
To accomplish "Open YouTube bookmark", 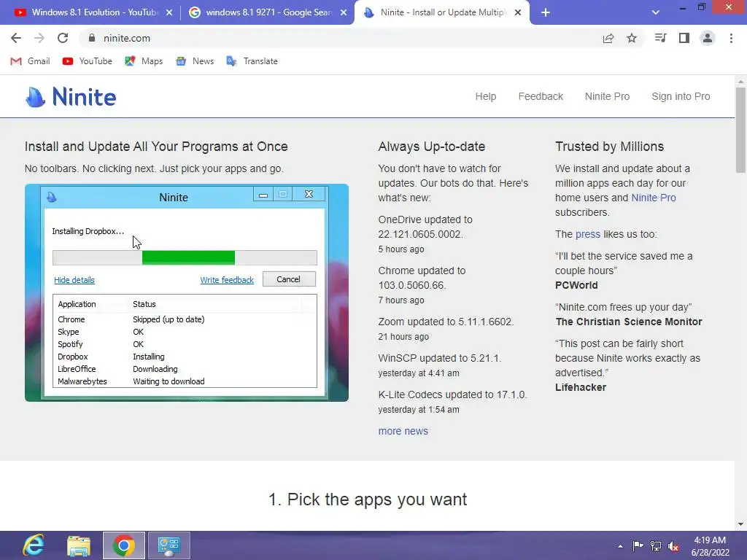I will coord(88,61).
